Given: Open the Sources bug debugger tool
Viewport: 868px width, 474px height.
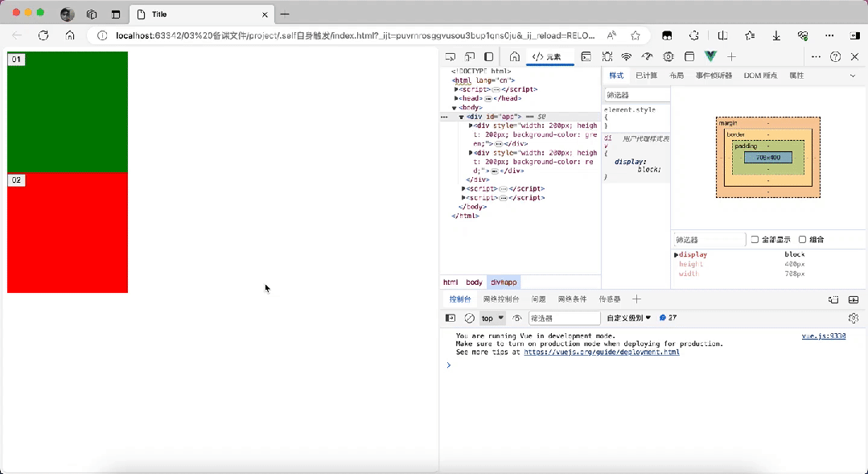Looking at the screenshot, I should [607, 56].
